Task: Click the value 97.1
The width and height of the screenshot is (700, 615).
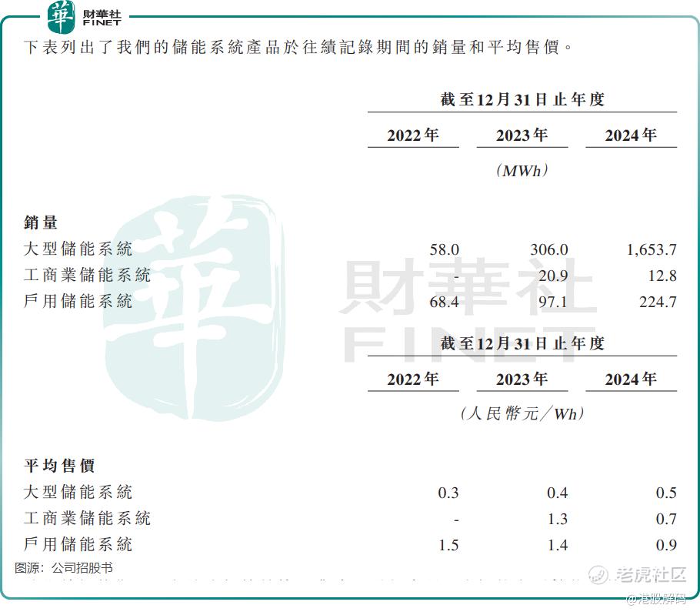Action: pos(553,302)
